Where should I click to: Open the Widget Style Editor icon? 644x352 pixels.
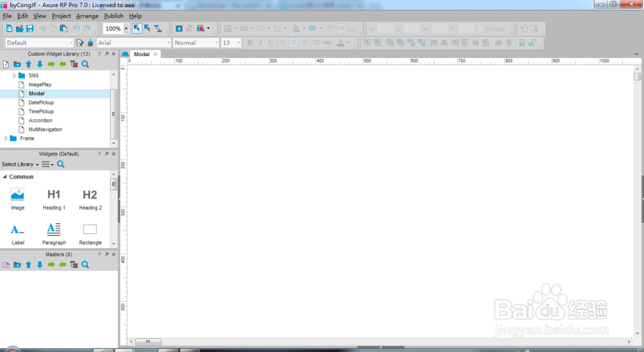pyautogui.click(x=80, y=43)
